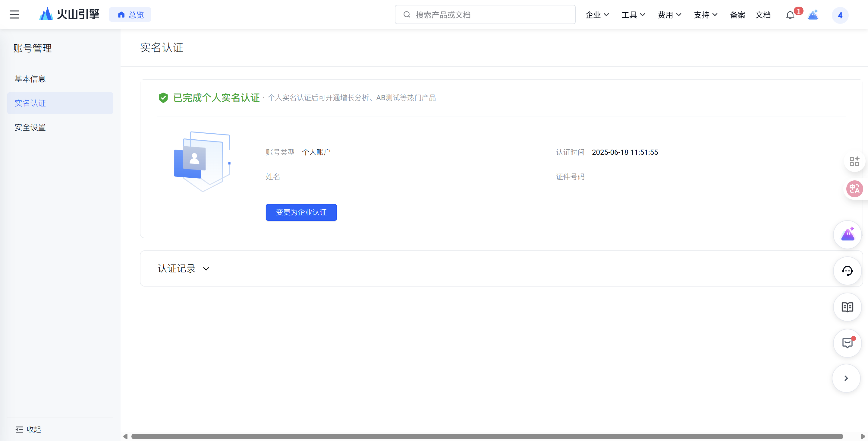This screenshot has height=441, width=868.
Task: Open the documentation book icon
Action: click(x=847, y=307)
